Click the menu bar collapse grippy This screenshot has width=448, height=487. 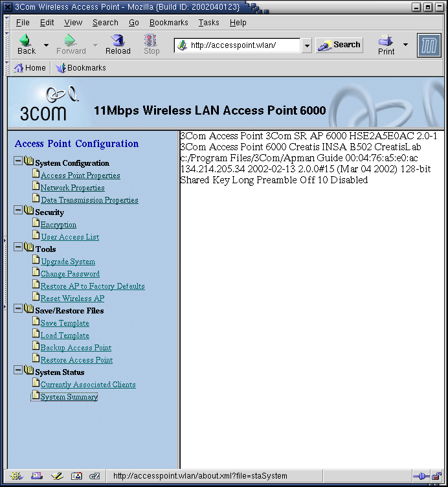(7, 23)
